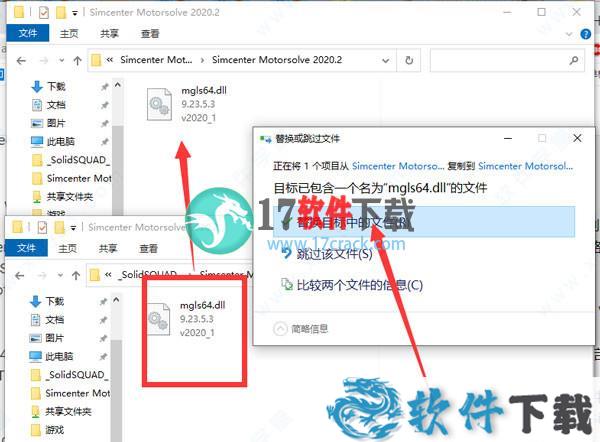Open the quick access toolbar dropdown in lower title bar

(x=73, y=228)
